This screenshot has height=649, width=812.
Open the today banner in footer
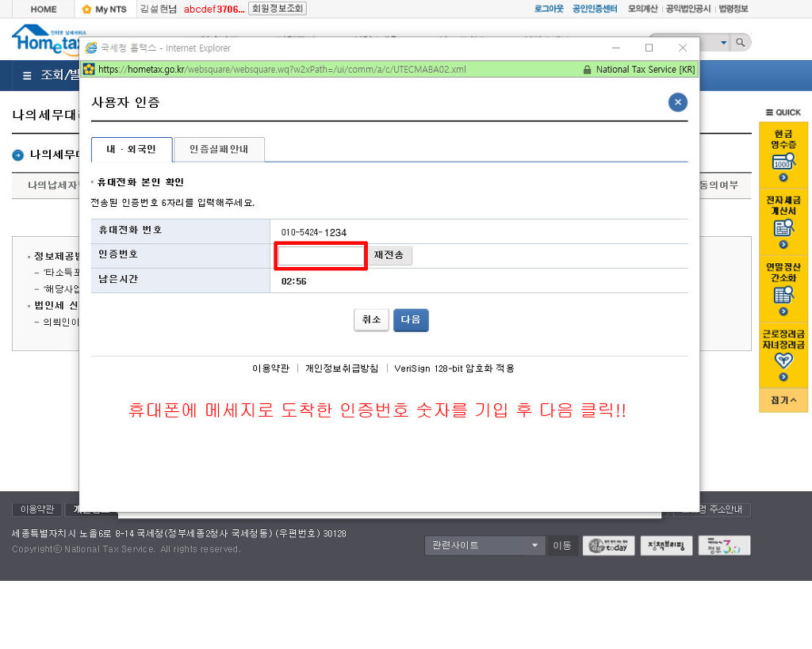coord(608,545)
